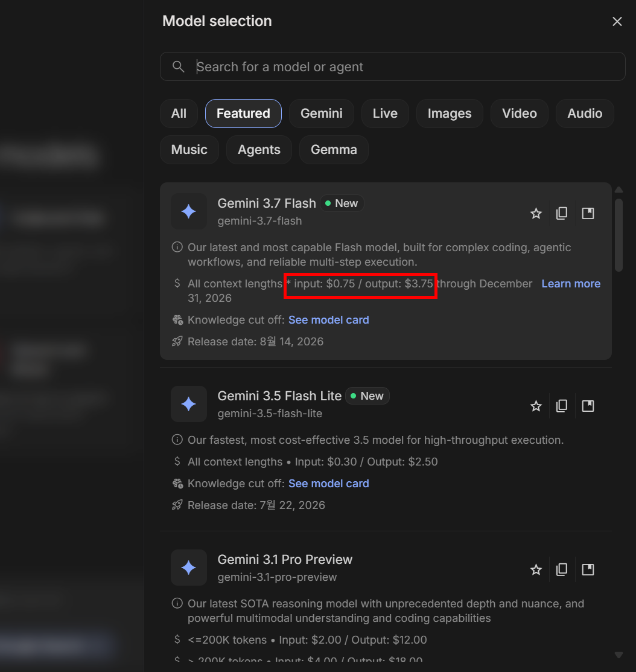Screen dimensions: 636x672
Task: Click knowledge cutoff icon under Gemini 3.5 Flash Lite
Action: click(x=177, y=484)
